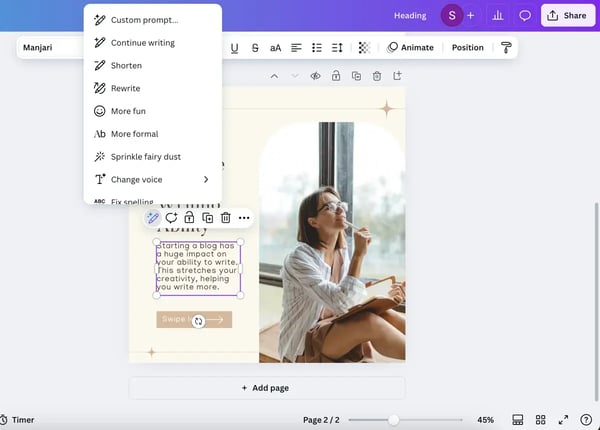Click the blog text box on canvas
The height and width of the screenshot is (430, 600).
[197, 266]
